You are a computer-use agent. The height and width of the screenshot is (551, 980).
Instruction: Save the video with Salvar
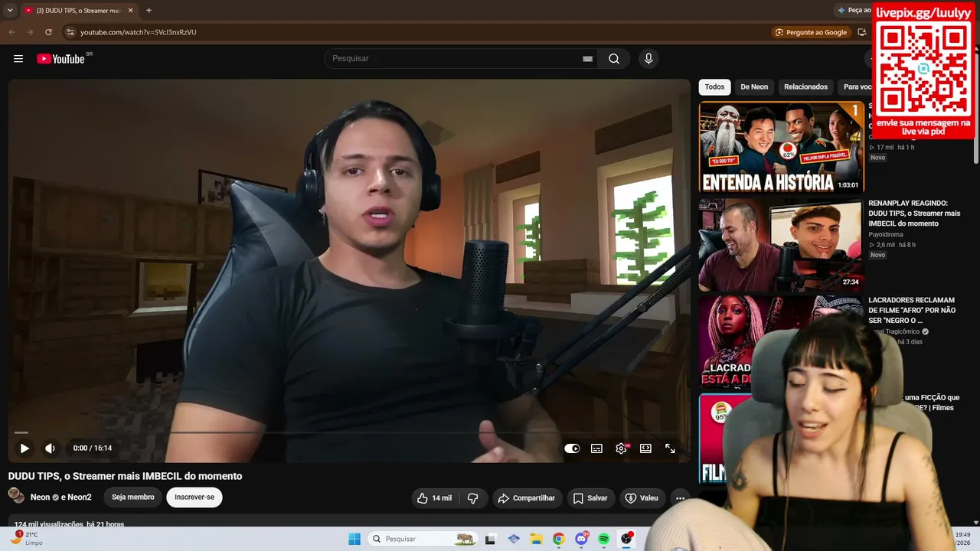point(590,498)
